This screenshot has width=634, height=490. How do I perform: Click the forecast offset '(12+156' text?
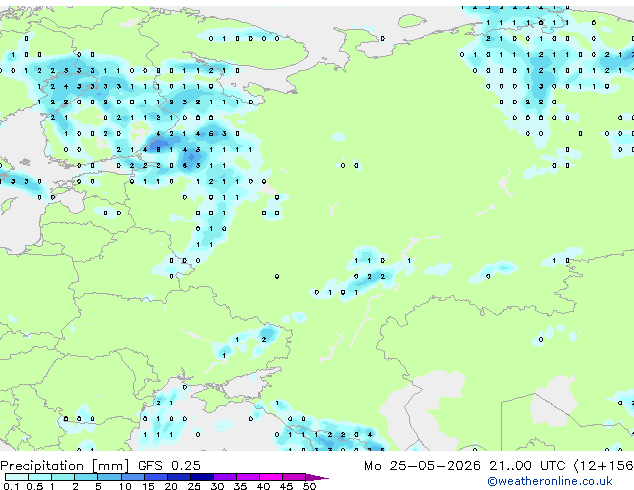pyautogui.click(x=603, y=466)
